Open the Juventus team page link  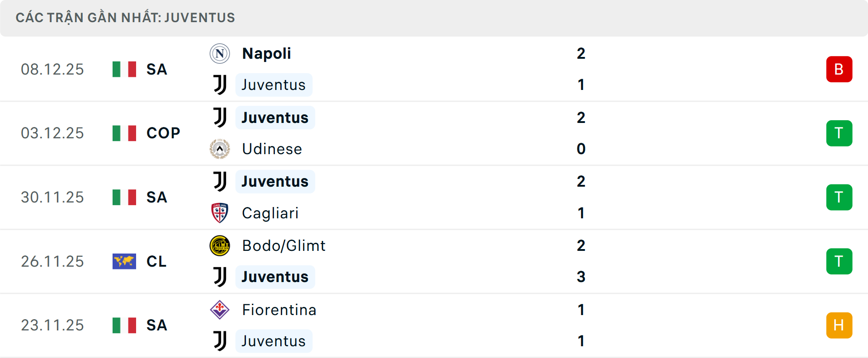coord(274,85)
